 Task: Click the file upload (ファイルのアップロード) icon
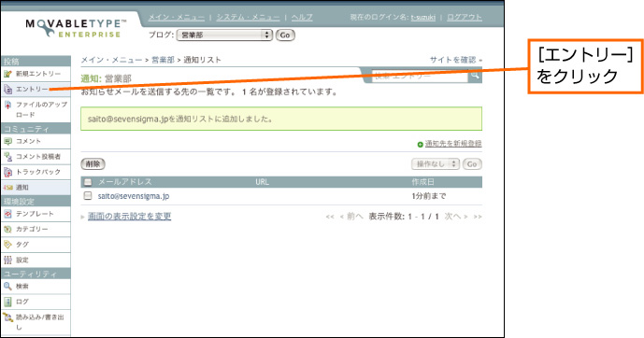coord(7,105)
